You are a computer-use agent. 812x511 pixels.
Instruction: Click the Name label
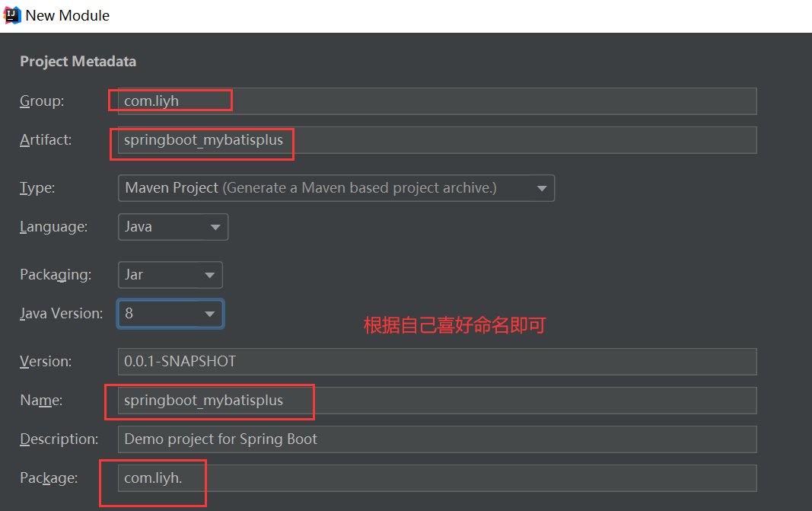(41, 400)
